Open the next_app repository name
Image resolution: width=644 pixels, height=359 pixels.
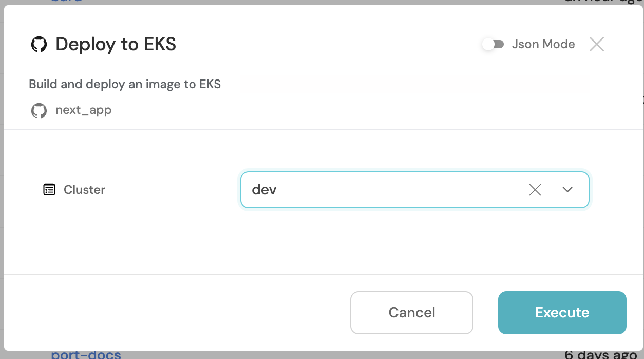83,110
